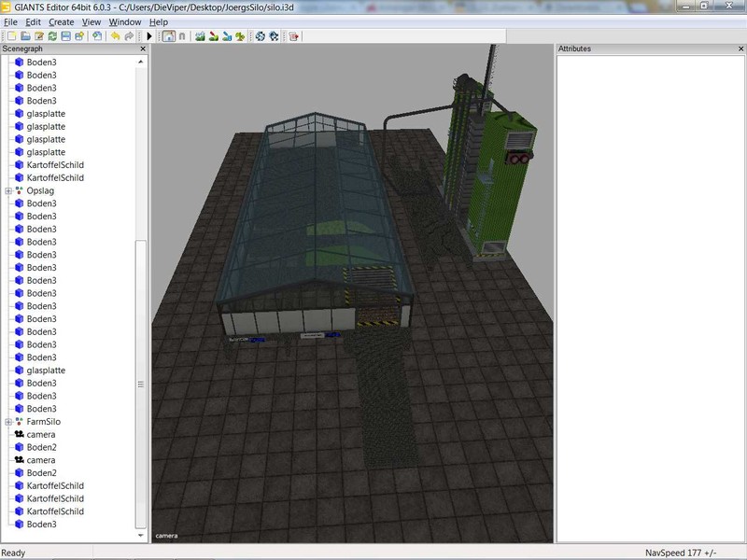The width and height of the screenshot is (747, 560).
Task: Expand the Opslag group node
Action: [8, 190]
